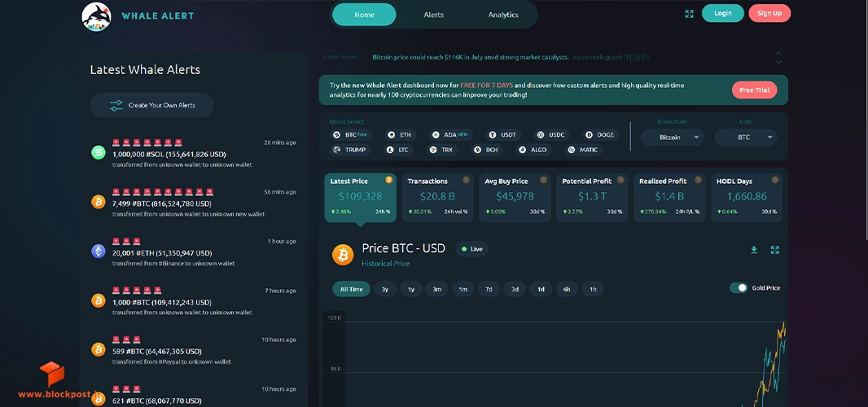Click the large Bitcoin icon beside Price BTC - USD

coord(343,256)
